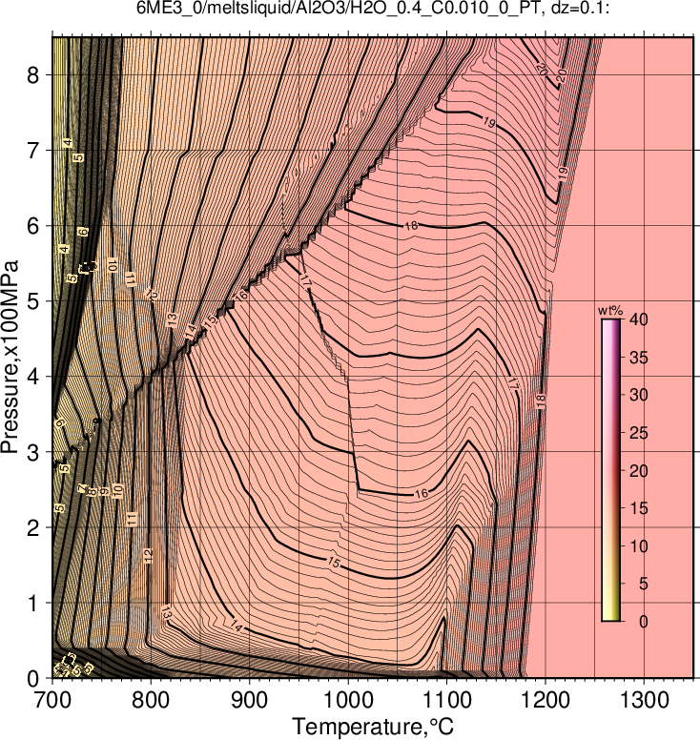The width and height of the screenshot is (700, 740).
Task: Select the 1100 temperature axis tick
Action: (x=446, y=700)
